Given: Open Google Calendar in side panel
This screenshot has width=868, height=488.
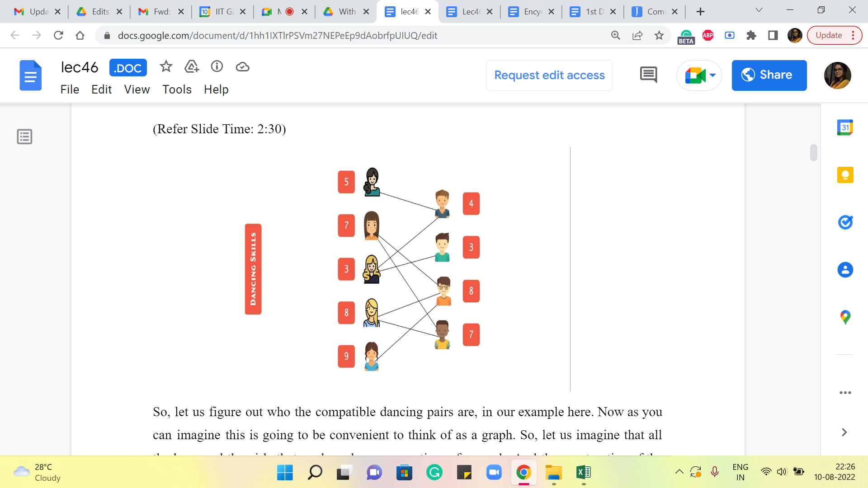Looking at the screenshot, I should pos(845,127).
